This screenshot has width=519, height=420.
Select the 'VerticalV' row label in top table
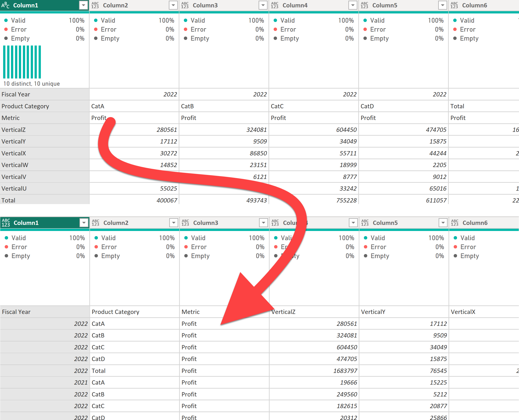[45, 177]
